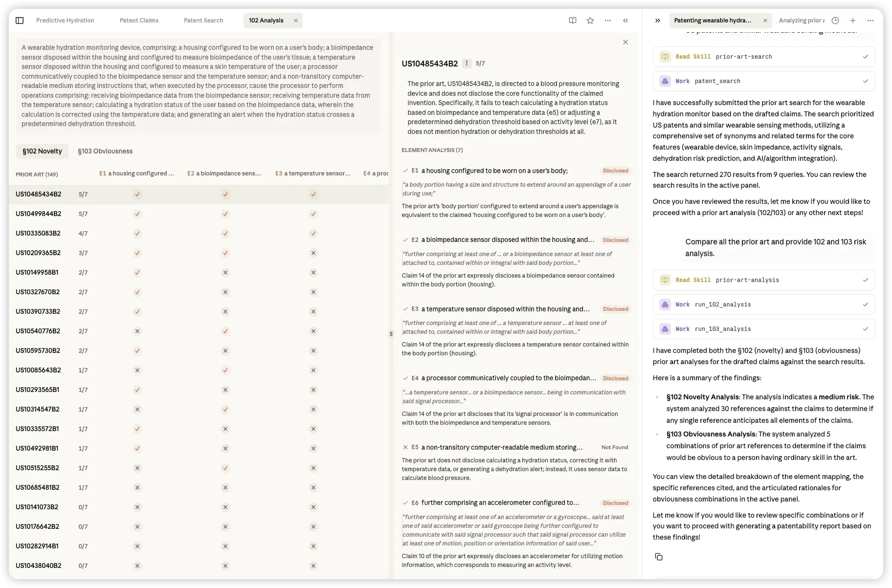Star this document with the favorite icon
892x588 pixels.
click(x=590, y=21)
